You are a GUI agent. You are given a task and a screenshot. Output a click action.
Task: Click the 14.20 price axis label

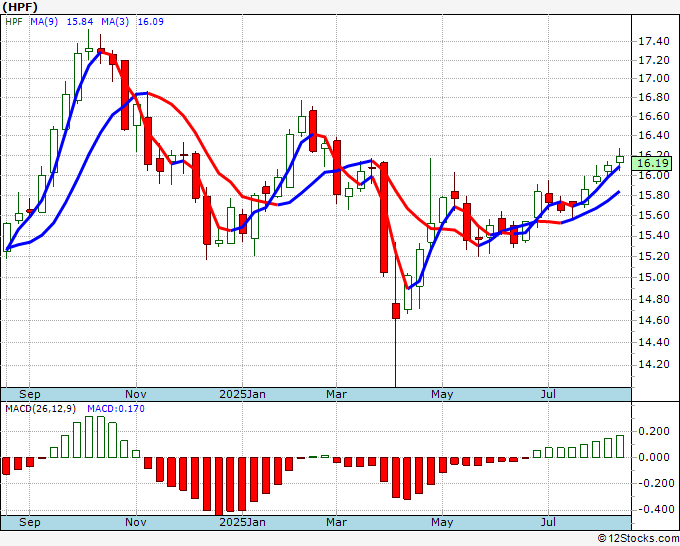(654, 364)
